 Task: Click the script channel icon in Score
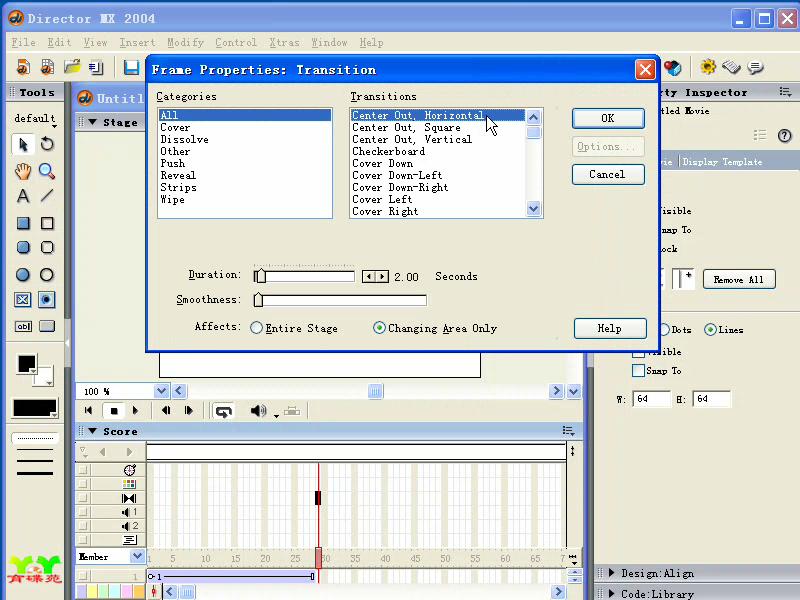[130, 539]
